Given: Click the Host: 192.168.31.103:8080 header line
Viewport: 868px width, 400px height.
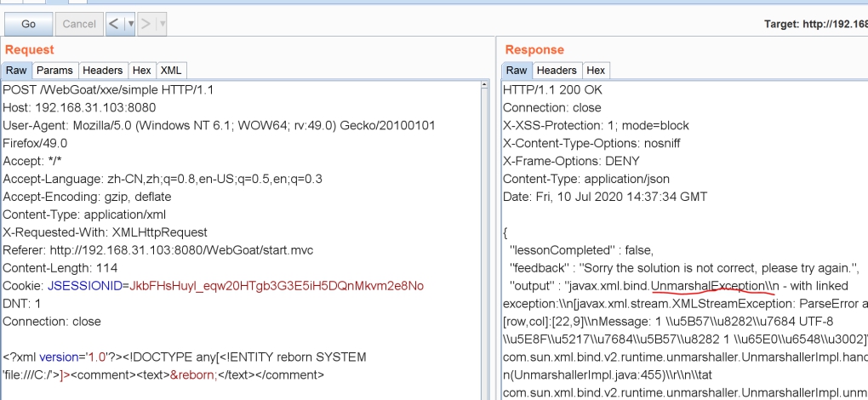Looking at the screenshot, I should 79,107.
